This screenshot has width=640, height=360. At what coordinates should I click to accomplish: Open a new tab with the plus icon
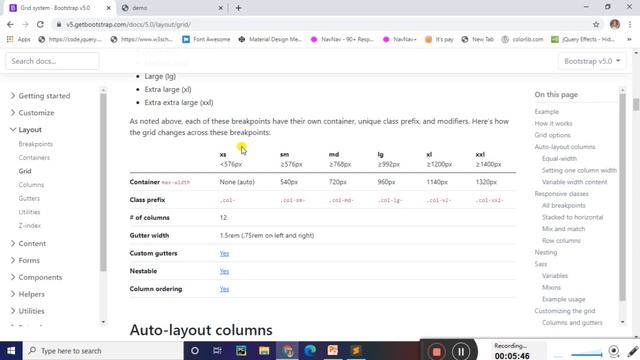point(238,8)
